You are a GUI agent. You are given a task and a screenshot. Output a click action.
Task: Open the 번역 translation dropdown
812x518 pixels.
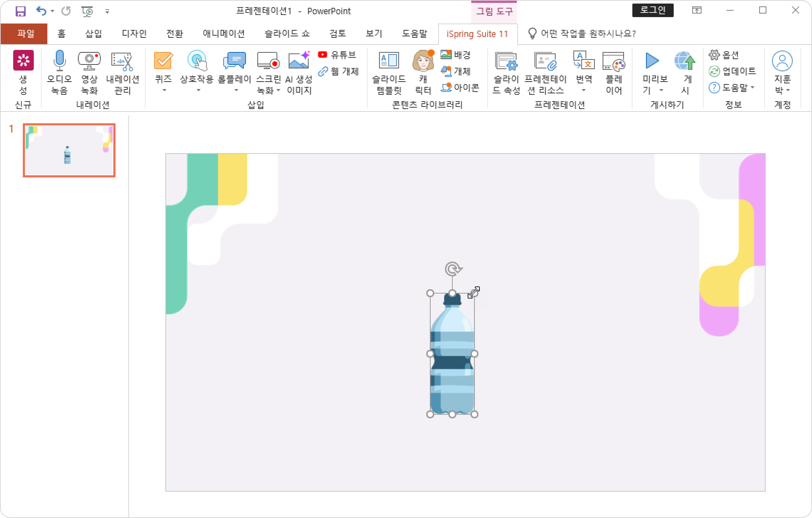click(x=583, y=90)
